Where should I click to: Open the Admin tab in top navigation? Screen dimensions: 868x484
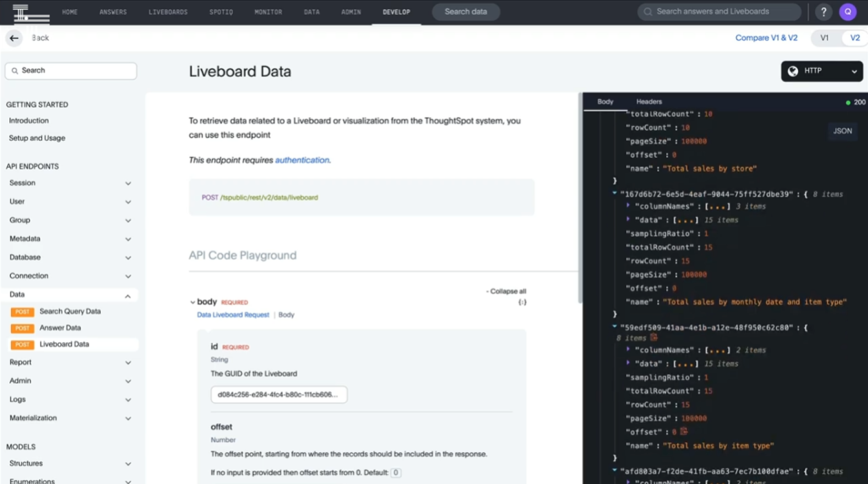(x=351, y=12)
